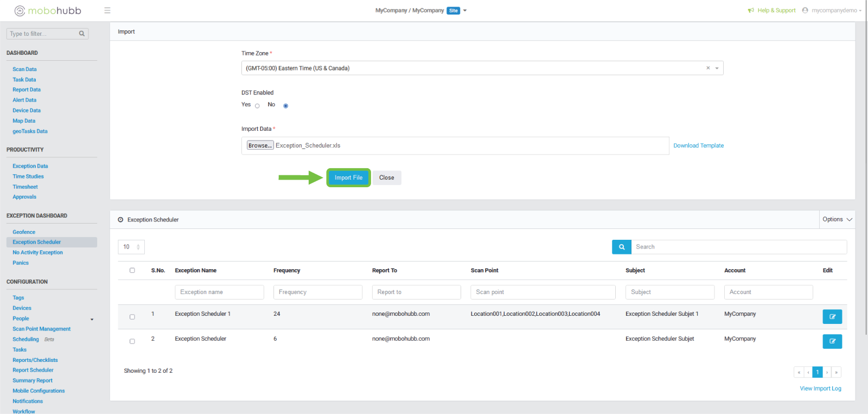The image size is (868, 414).
Task: Check the Exception Scheduler 1 row checkbox
Action: [x=132, y=317]
